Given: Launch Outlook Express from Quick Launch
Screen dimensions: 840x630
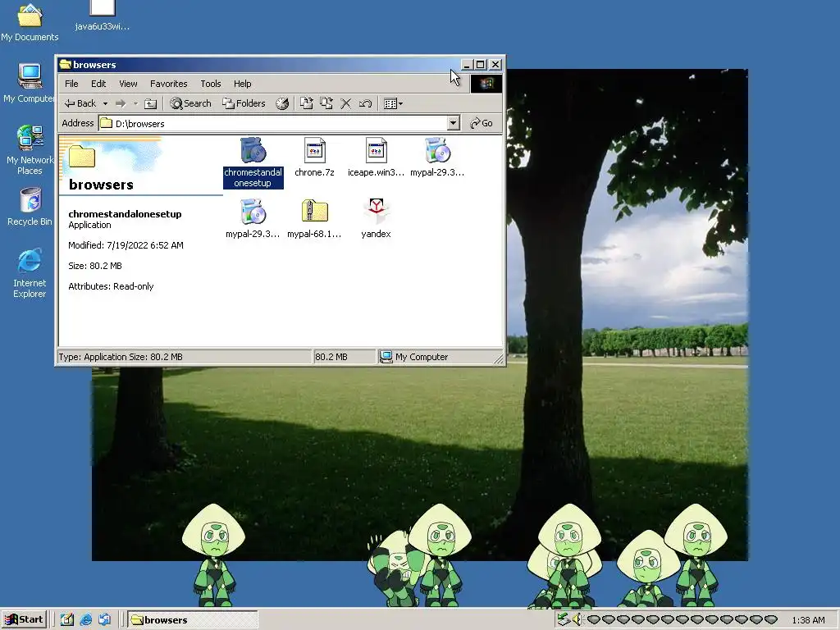Looking at the screenshot, I should pos(104,620).
